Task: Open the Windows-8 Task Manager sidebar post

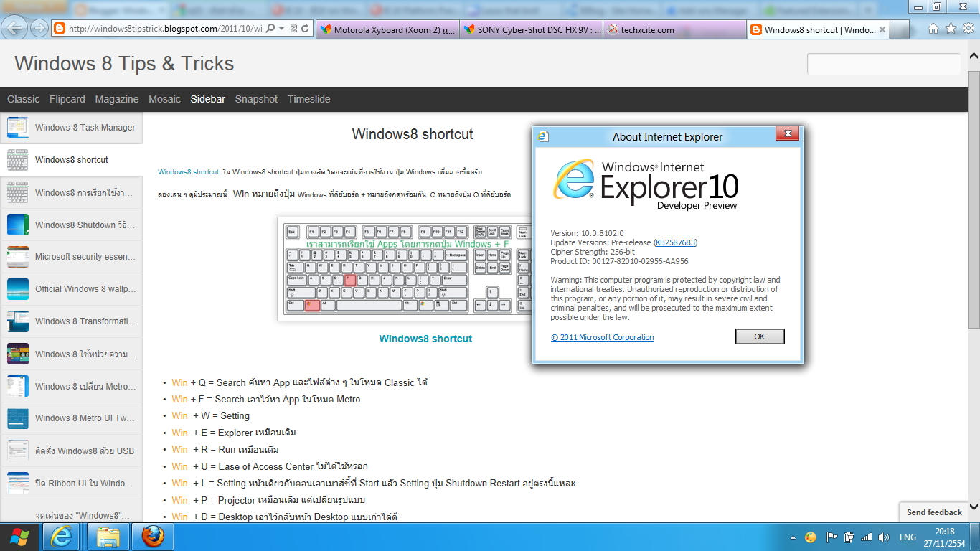Action: coord(72,128)
